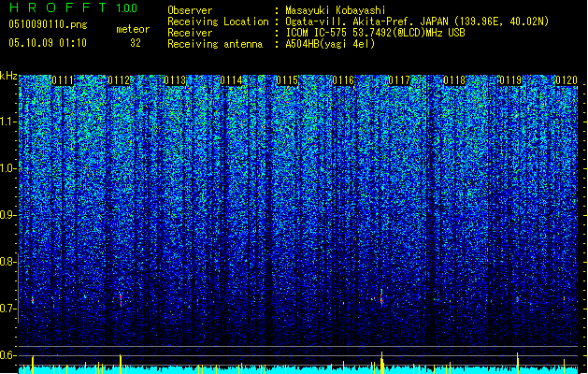Click the 0.6 frequency axis label

pos(7,355)
